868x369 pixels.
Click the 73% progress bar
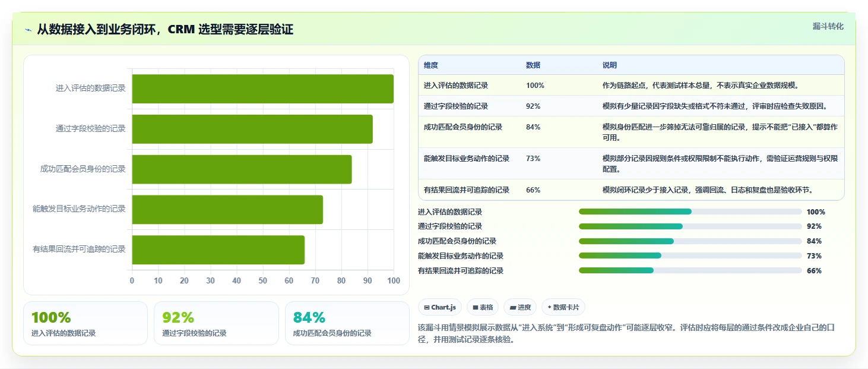[690, 256]
